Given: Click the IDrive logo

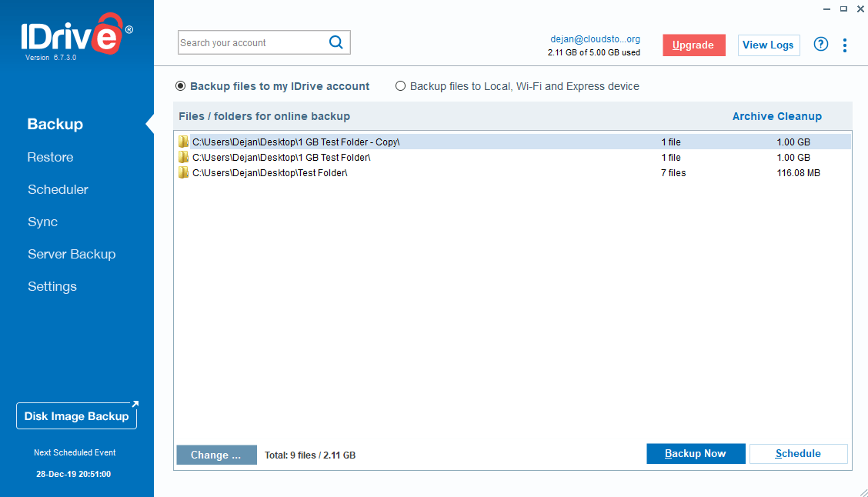Looking at the screenshot, I should (76, 35).
